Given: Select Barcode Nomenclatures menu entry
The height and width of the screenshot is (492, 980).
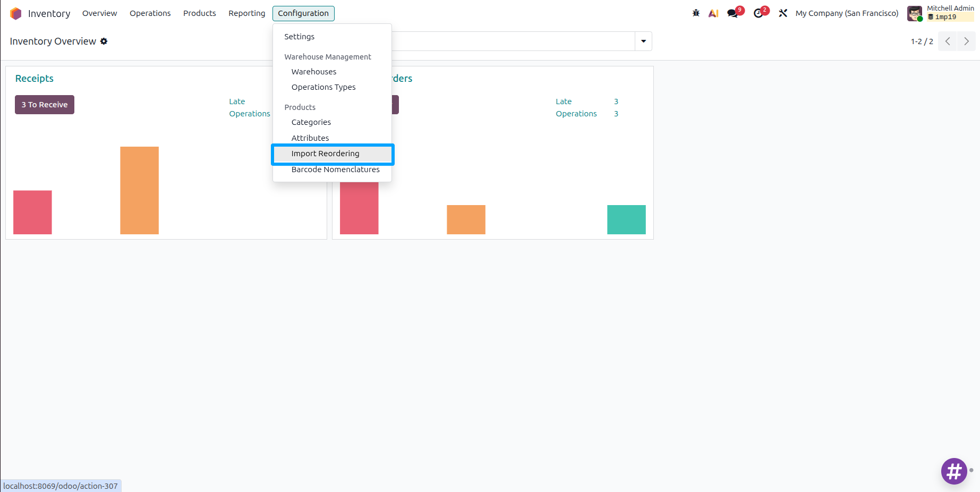Looking at the screenshot, I should coord(332,169).
